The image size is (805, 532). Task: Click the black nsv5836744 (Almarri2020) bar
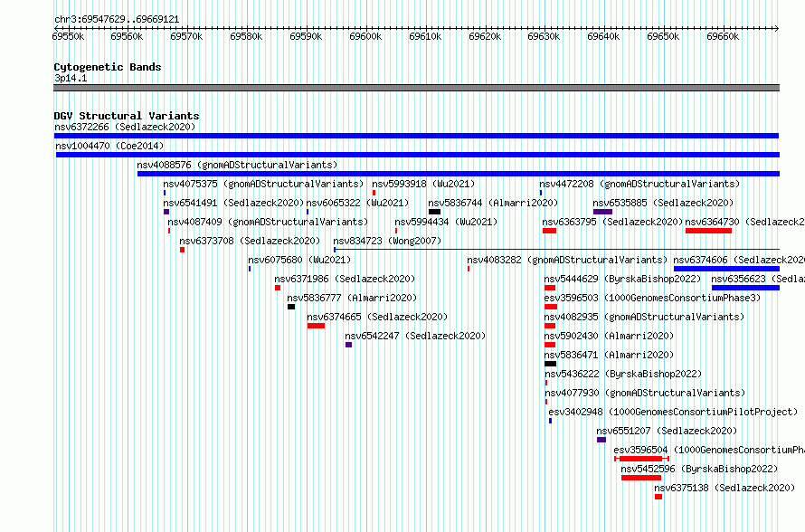pos(434,212)
